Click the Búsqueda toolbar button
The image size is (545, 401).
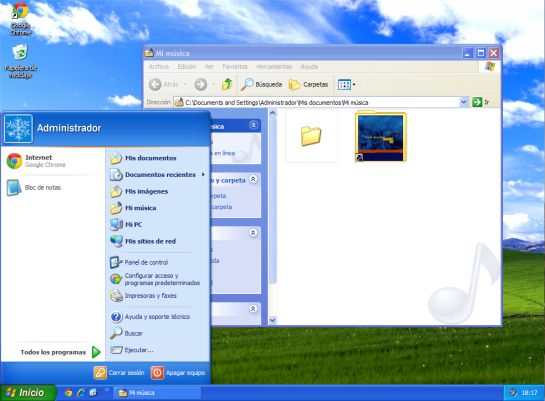click(x=262, y=84)
